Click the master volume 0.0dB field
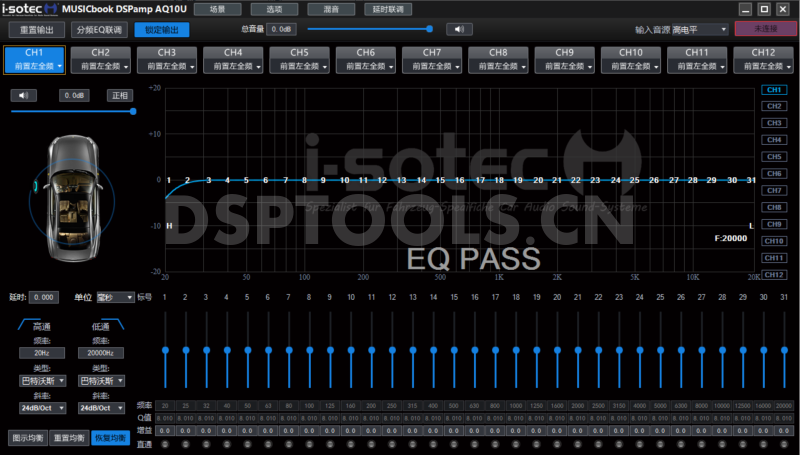800x455 pixels. [281, 30]
